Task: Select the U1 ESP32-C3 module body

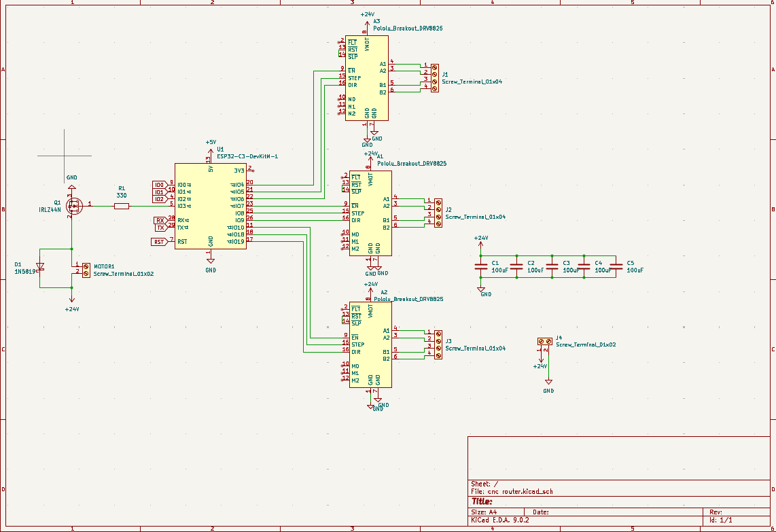Action: point(210,206)
